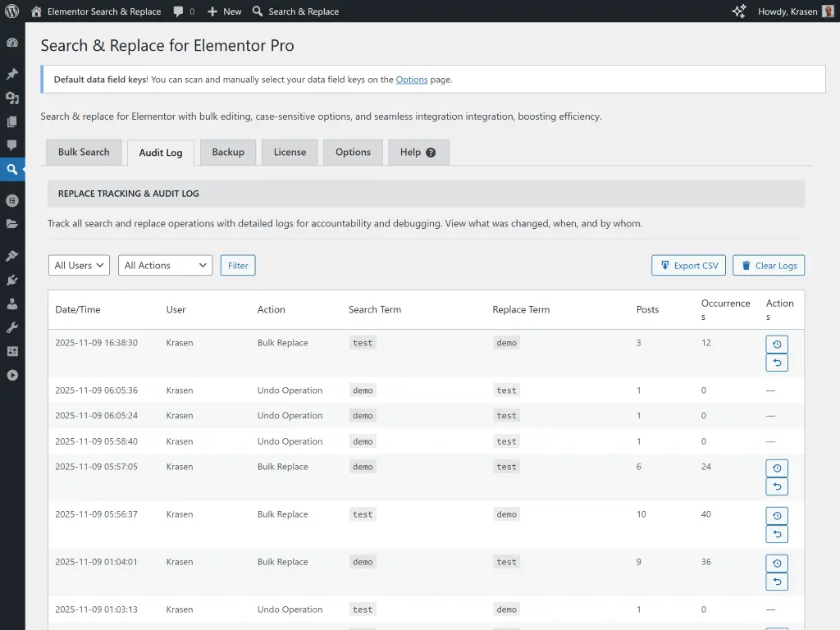Click the Clear Logs button
The height and width of the screenshot is (630, 840).
pyautogui.click(x=768, y=265)
